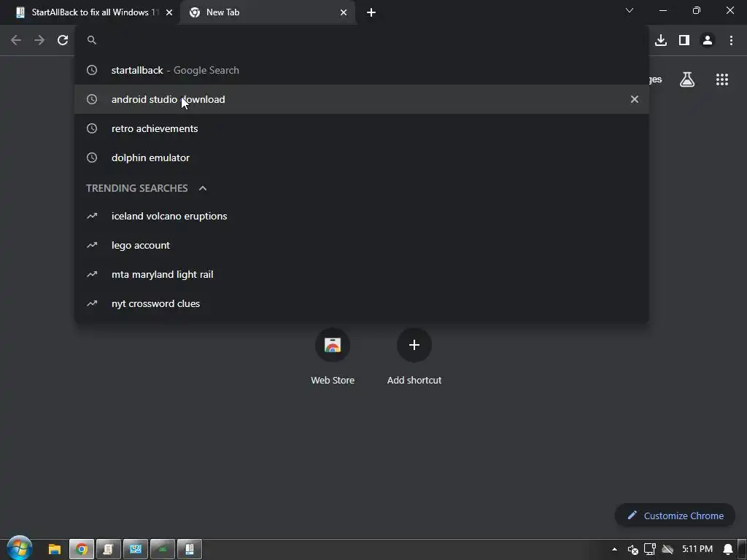This screenshot has width=747, height=560.
Task: Open a new tab with plus button
Action: click(x=371, y=12)
